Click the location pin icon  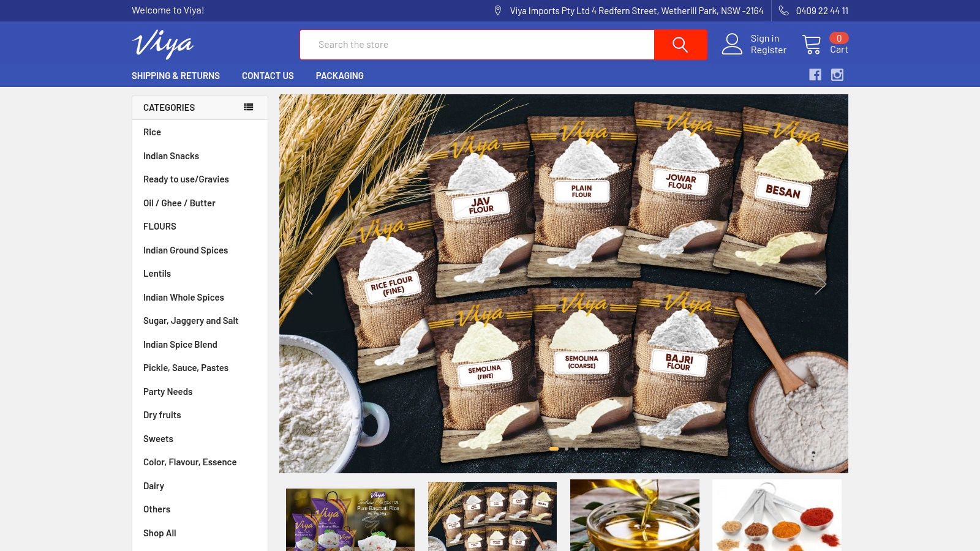pos(497,10)
